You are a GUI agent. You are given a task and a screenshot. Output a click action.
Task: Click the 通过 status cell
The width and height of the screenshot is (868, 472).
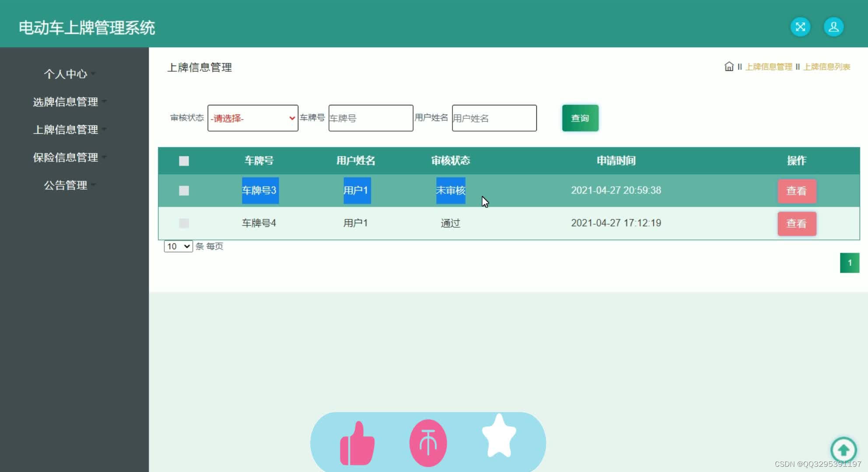point(451,223)
